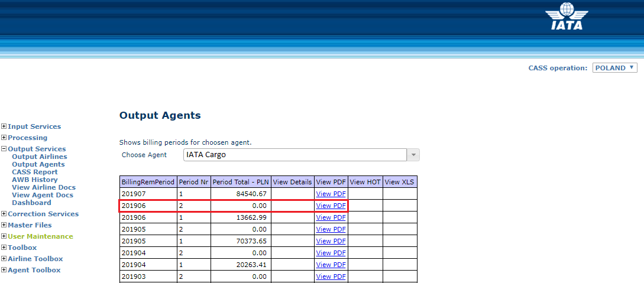View PDF for 201906 period 2
This screenshot has width=644, height=283.
click(331, 206)
